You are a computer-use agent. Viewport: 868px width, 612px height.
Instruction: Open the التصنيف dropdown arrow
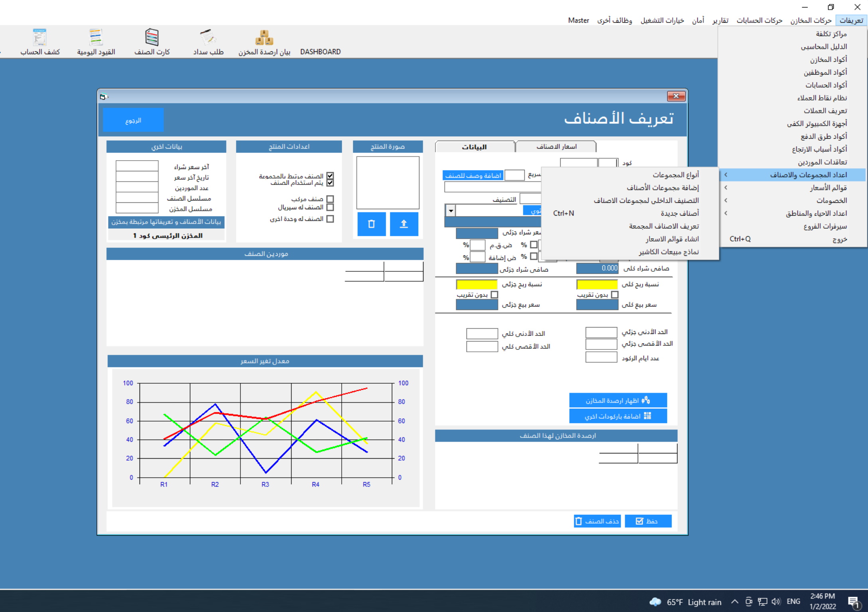(450, 210)
